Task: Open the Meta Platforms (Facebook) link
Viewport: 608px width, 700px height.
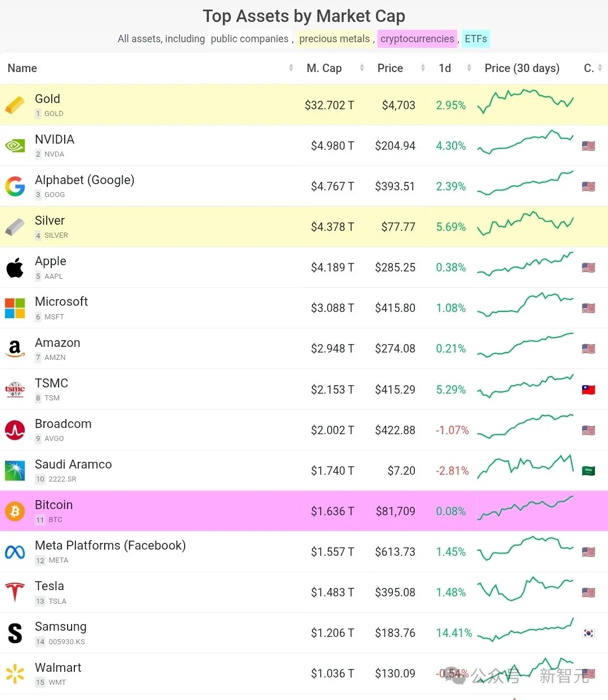Action: click(110, 545)
